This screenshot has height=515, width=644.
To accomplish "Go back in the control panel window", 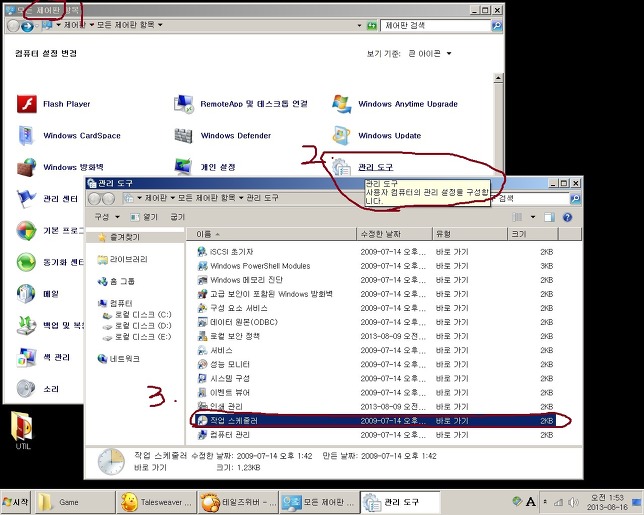I will point(13,26).
